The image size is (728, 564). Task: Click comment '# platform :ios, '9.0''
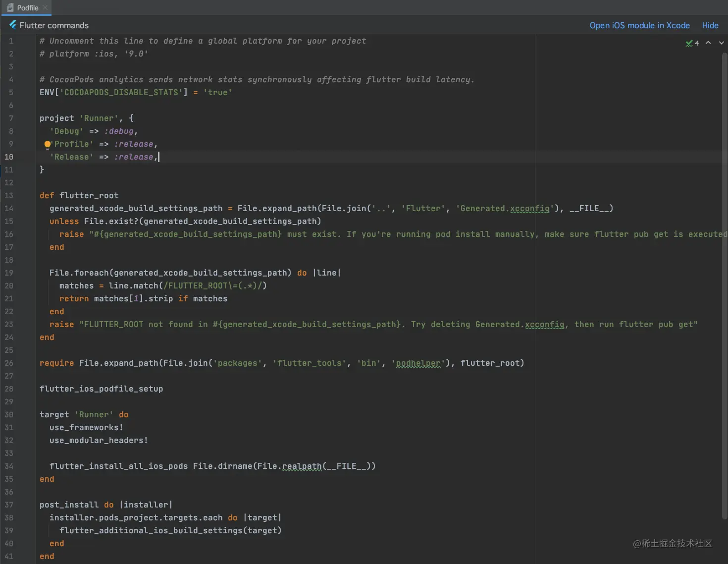point(94,54)
